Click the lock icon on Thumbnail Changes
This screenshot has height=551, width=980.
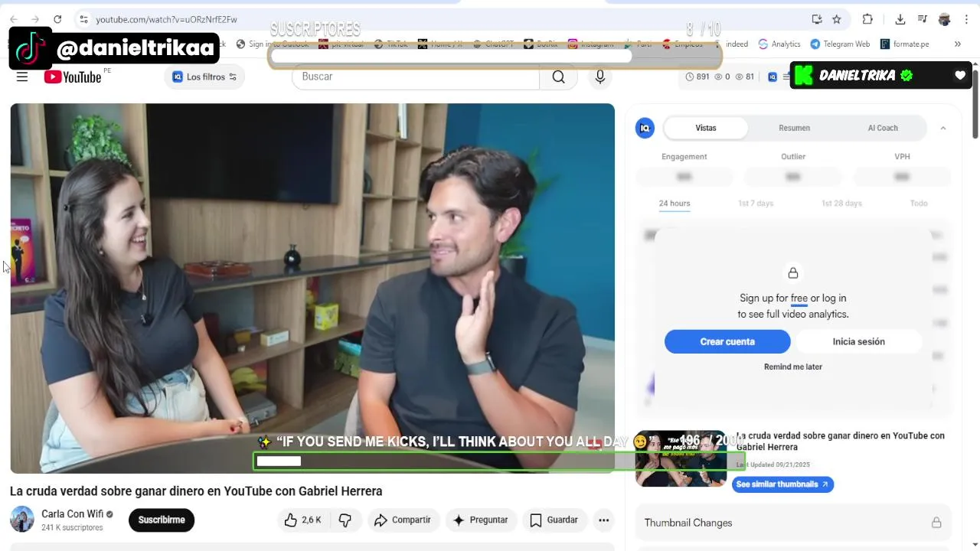click(936, 523)
